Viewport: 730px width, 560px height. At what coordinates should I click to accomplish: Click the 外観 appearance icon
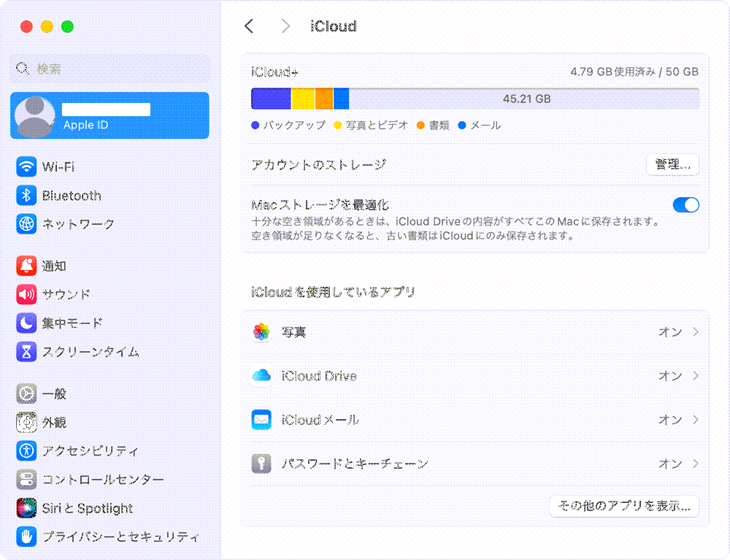pyautogui.click(x=26, y=422)
